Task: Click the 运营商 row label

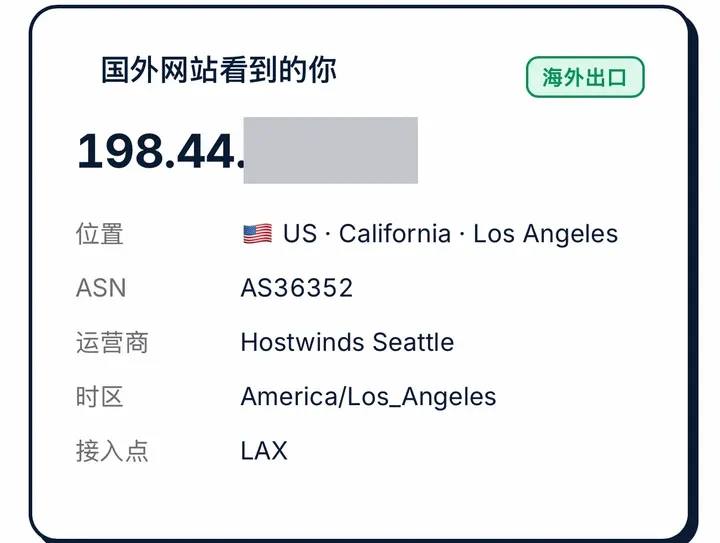Action: point(112,342)
